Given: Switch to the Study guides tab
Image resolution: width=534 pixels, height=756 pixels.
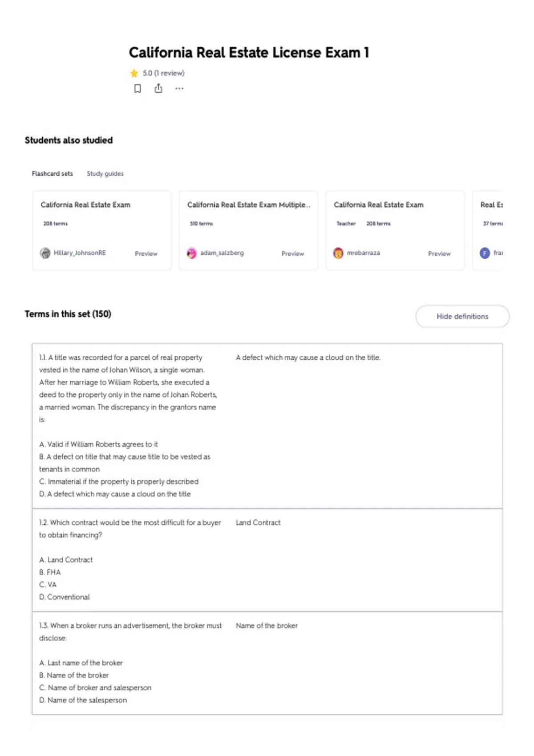Looking at the screenshot, I should click(x=105, y=173).
